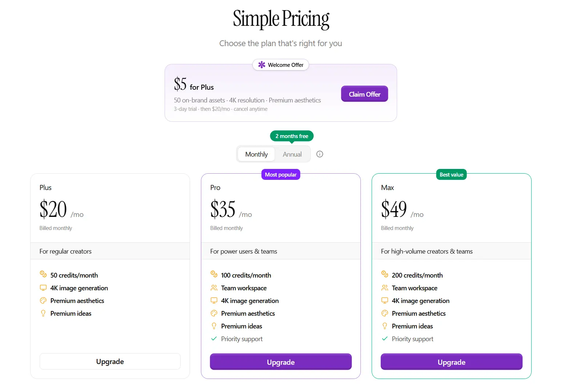Switch billing to Annual

292,154
